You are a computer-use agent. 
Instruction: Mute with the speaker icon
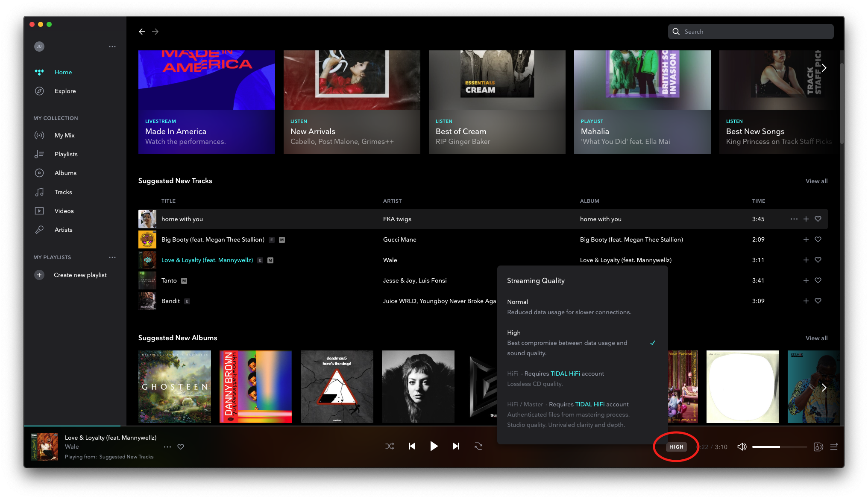pyautogui.click(x=742, y=447)
